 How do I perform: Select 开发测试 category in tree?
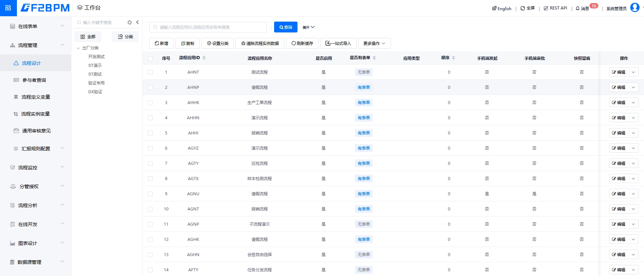click(x=96, y=57)
